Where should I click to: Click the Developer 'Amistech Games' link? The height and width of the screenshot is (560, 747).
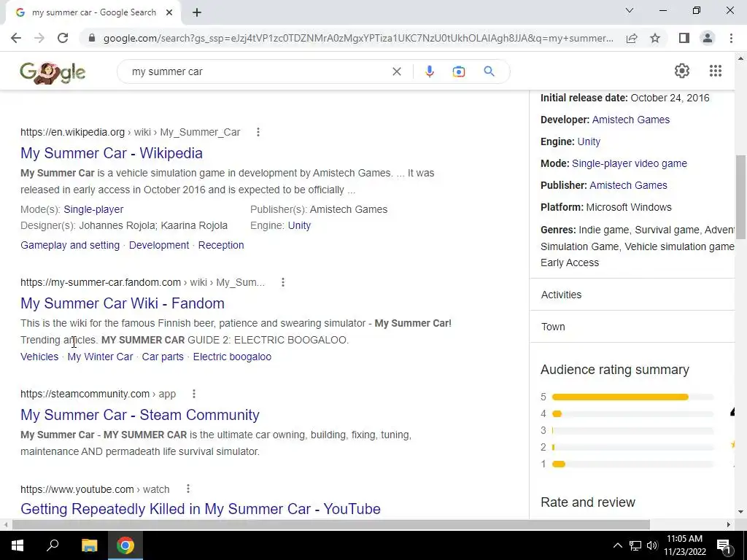(x=631, y=120)
